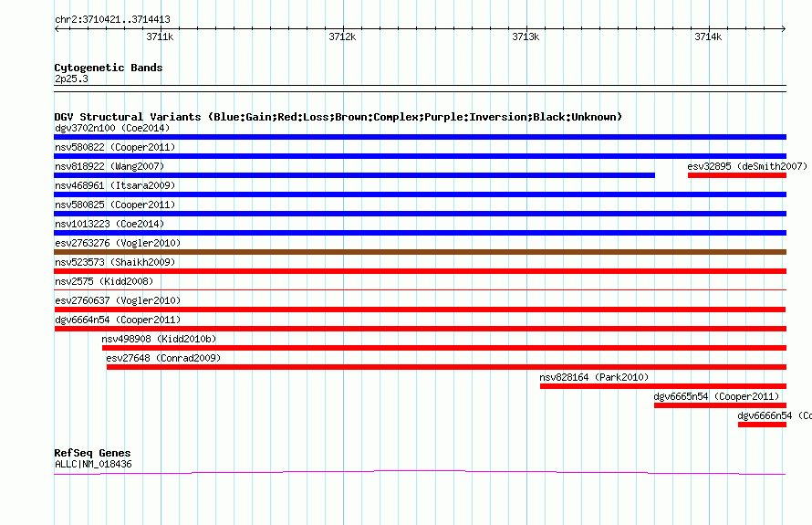The image size is (812, 525).
Task: Open nsv580822 (Cooper2011) variant label
Action: pos(115,147)
